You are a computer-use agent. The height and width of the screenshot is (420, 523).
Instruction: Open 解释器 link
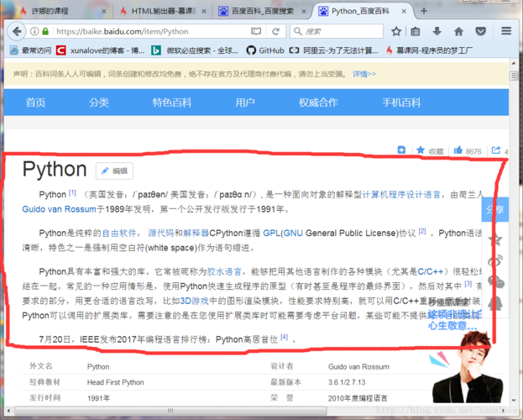pyautogui.click(x=196, y=233)
